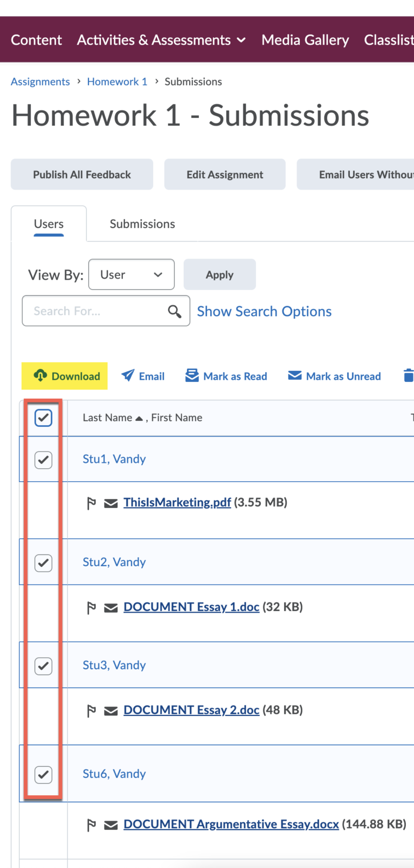The image size is (414, 868).
Task: Click the trash delete icon on the toolbar
Action: (x=409, y=376)
